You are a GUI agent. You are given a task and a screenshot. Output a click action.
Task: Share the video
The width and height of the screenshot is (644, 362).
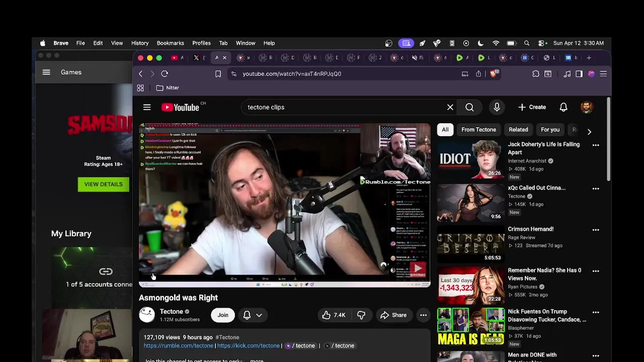point(393,315)
